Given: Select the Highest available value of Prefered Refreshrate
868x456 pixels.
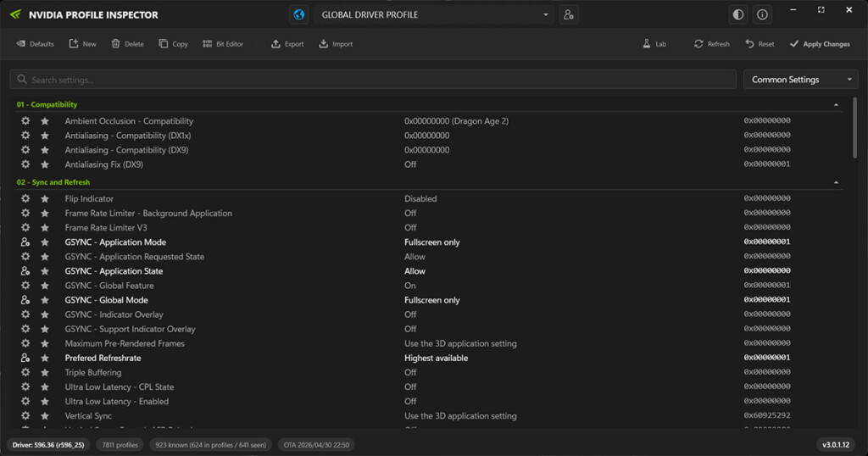Looking at the screenshot, I should pos(436,358).
